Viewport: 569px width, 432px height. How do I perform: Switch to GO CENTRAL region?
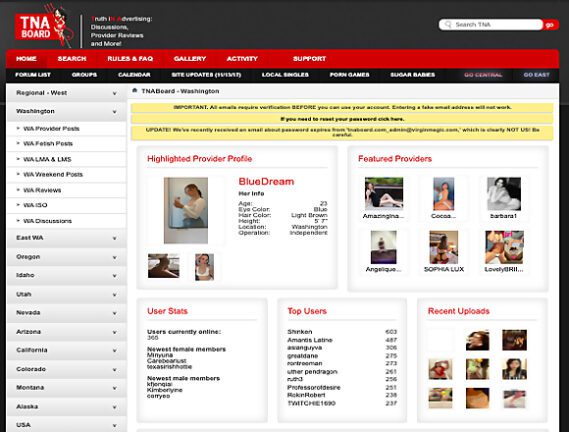pyautogui.click(x=483, y=75)
